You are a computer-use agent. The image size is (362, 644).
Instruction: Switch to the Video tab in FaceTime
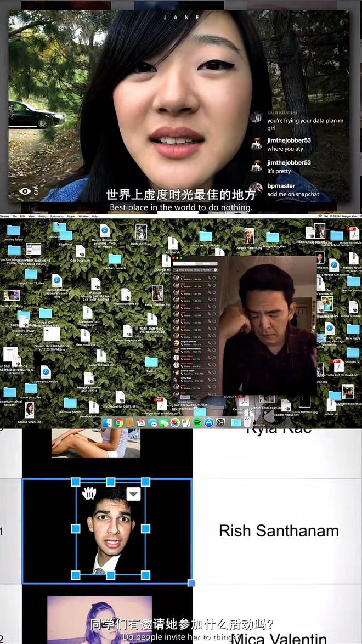[x=184, y=264]
